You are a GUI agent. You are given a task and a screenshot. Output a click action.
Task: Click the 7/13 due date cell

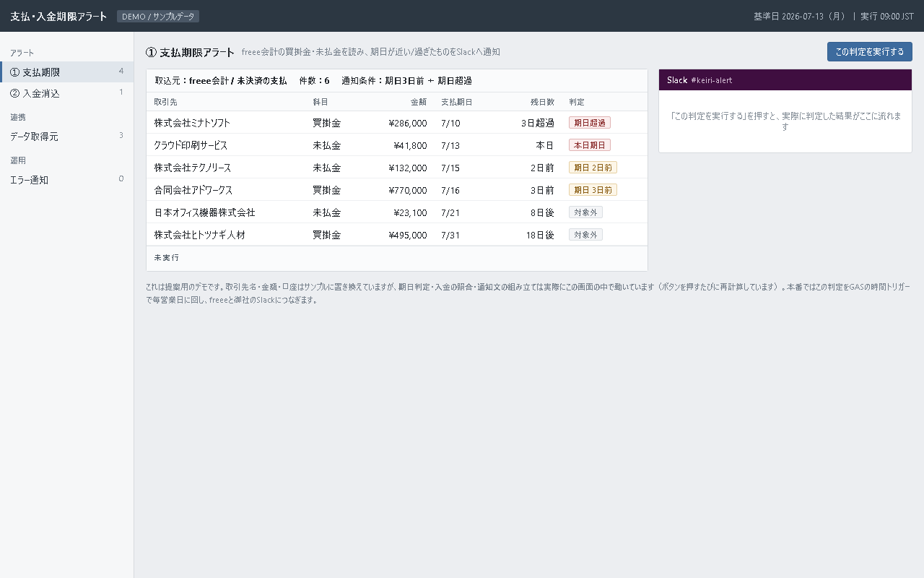coord(450,145)
